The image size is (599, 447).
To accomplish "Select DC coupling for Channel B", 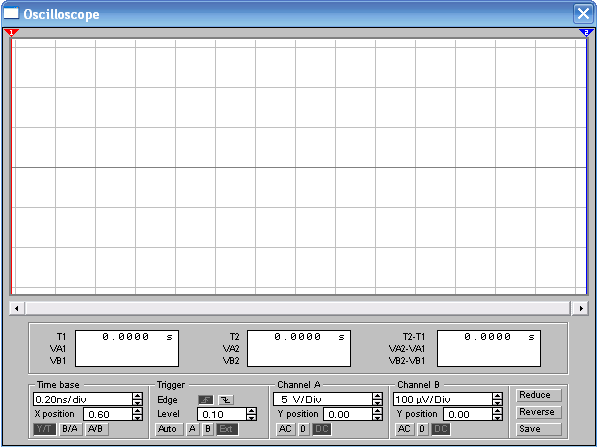I will 440,429.
